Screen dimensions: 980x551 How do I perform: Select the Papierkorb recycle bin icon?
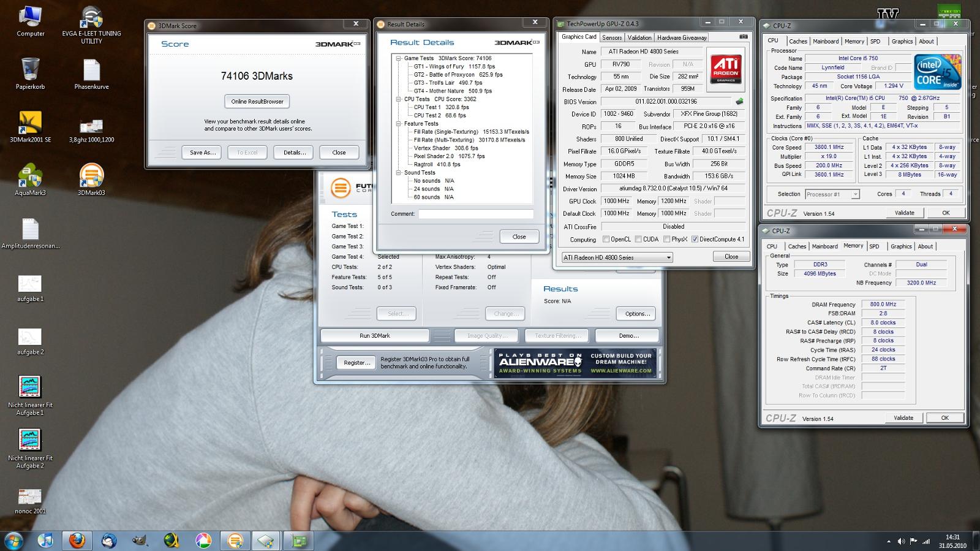click(30, 74)
